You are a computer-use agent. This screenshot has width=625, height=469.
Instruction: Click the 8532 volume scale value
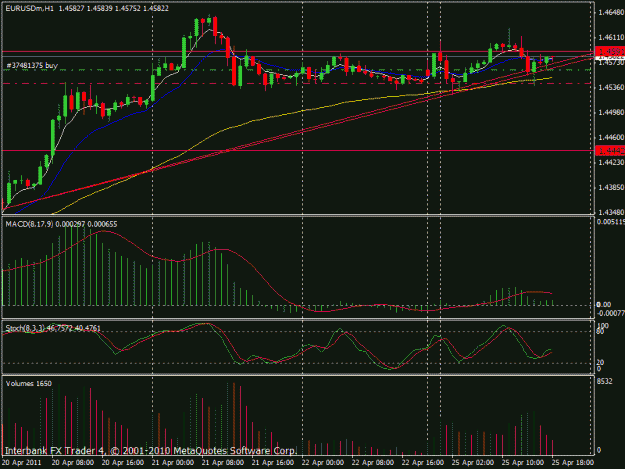[605, 382]
